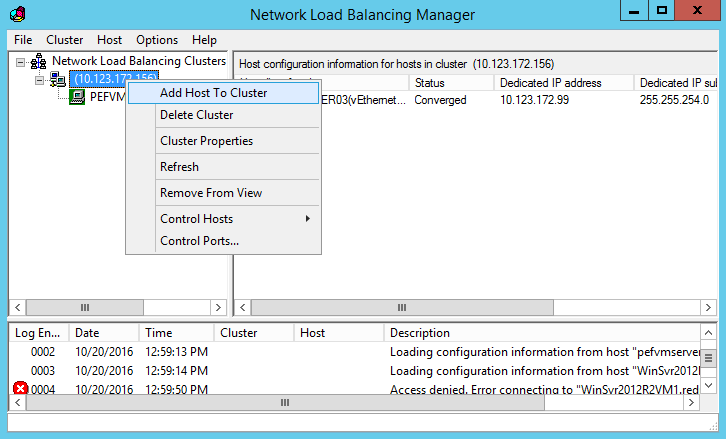Click the tree pane horizontal scrollbar right arrow
This screenshot has height=439, width=726.
click(x=218, y=307)
